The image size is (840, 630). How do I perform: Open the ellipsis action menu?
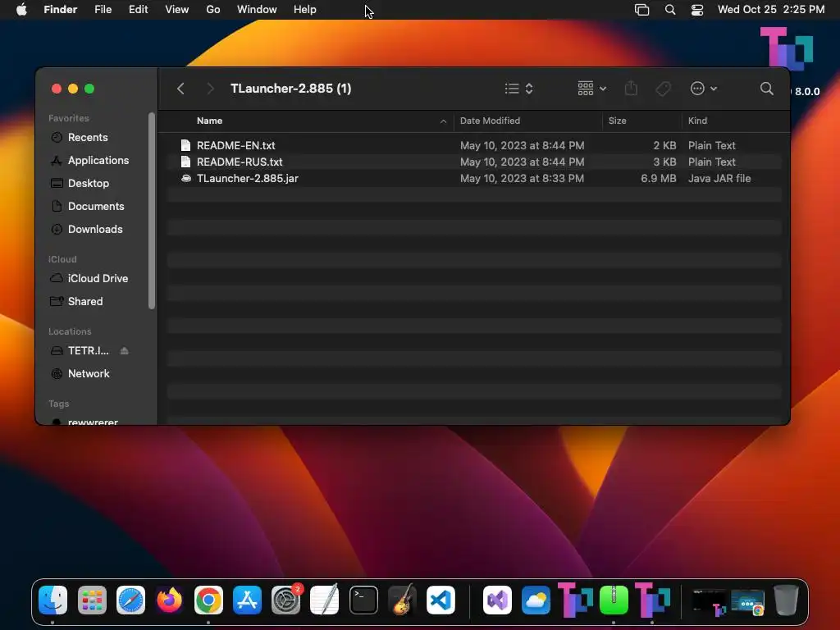[703, 89]
